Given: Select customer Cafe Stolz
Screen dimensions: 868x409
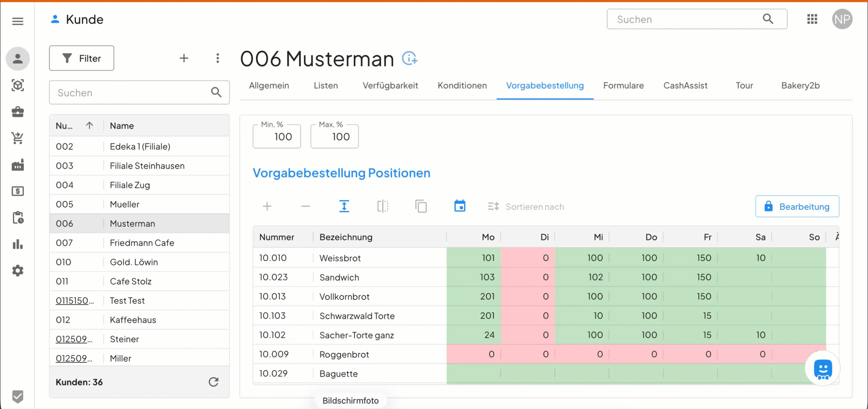Looking at the screenshot, I should point(139,281).
